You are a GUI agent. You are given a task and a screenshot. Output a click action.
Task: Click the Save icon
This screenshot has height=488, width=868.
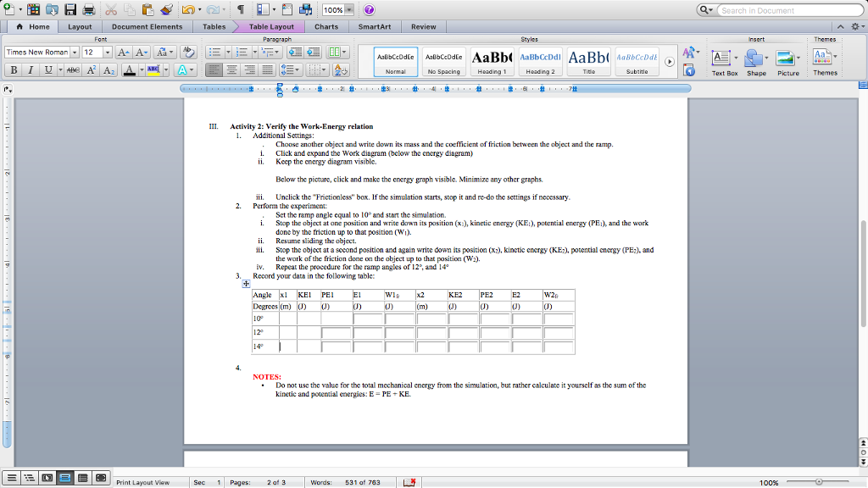pyautogui.click(x=70, y=8)
